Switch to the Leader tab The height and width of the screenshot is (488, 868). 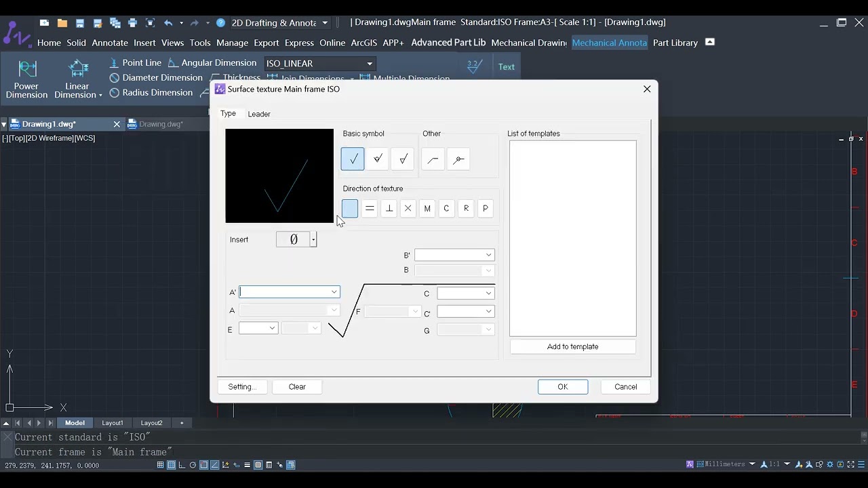click(259, 114)
